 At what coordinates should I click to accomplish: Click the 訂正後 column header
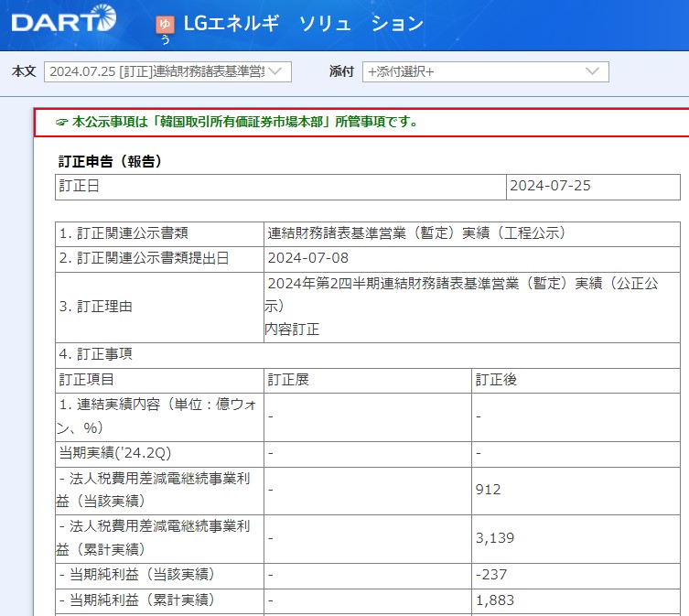495,379
